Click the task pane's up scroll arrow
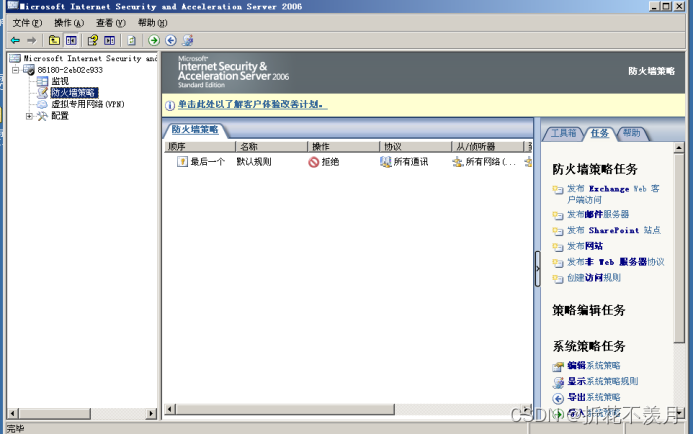 [679, 148]
